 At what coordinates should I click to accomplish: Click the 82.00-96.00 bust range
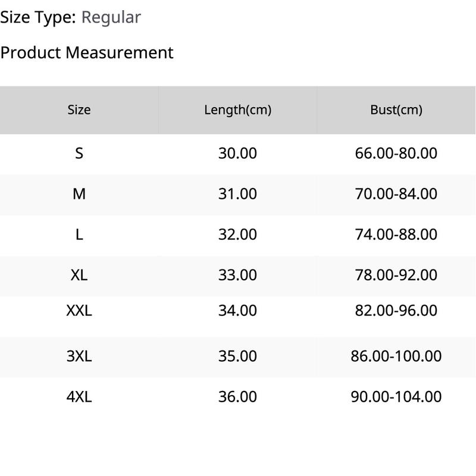(x=396, y=311)
